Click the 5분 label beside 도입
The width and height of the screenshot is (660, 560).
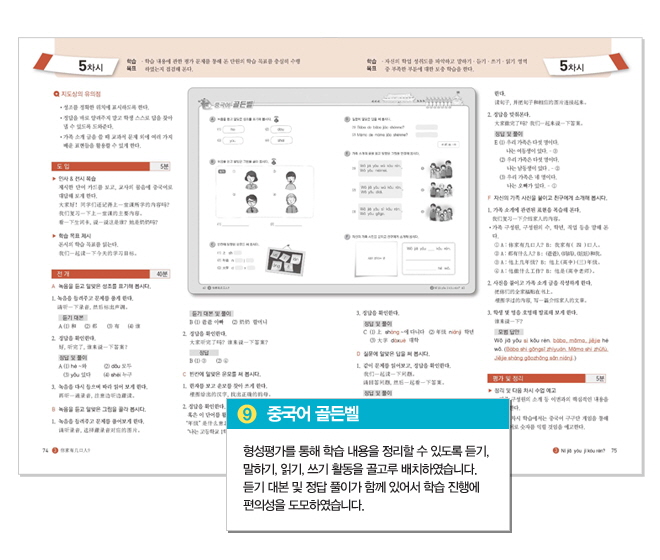[164, 166]
